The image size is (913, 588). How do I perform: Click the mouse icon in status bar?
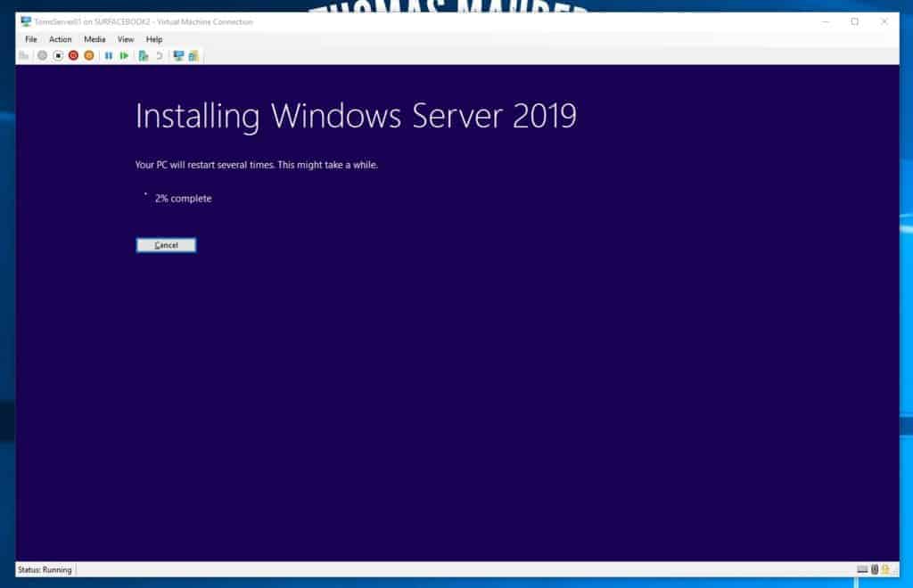[x=875, y=569]
